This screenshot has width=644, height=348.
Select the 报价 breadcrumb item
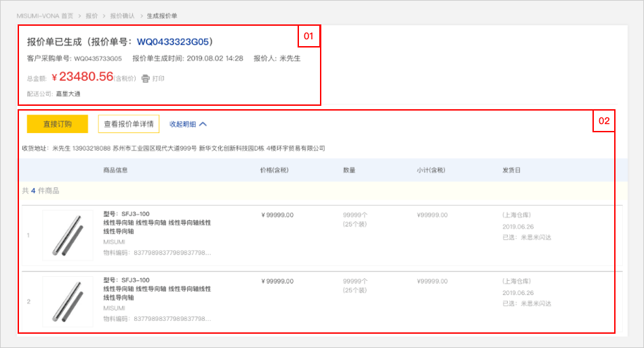92,15
